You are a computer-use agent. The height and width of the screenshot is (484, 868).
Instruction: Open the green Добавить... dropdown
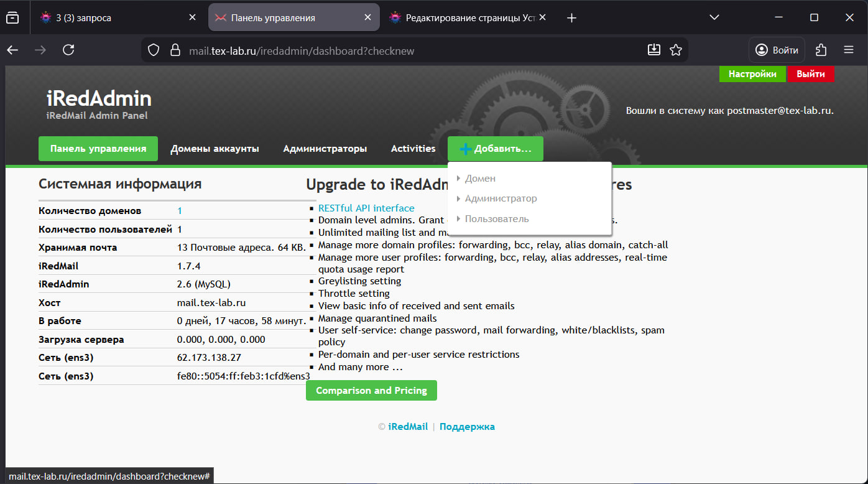[x=496, y=149]
